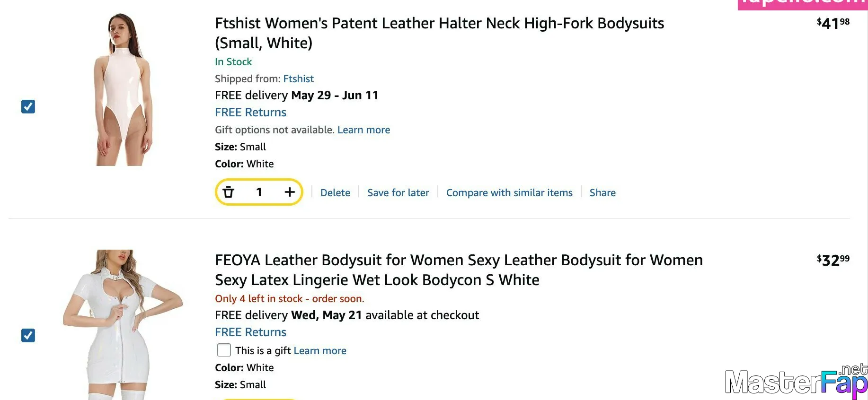Image resolution: width=868 pixels, height=400 pixels.
Task: Click Learn more beside This is a gift
Action: coord(320,350)
